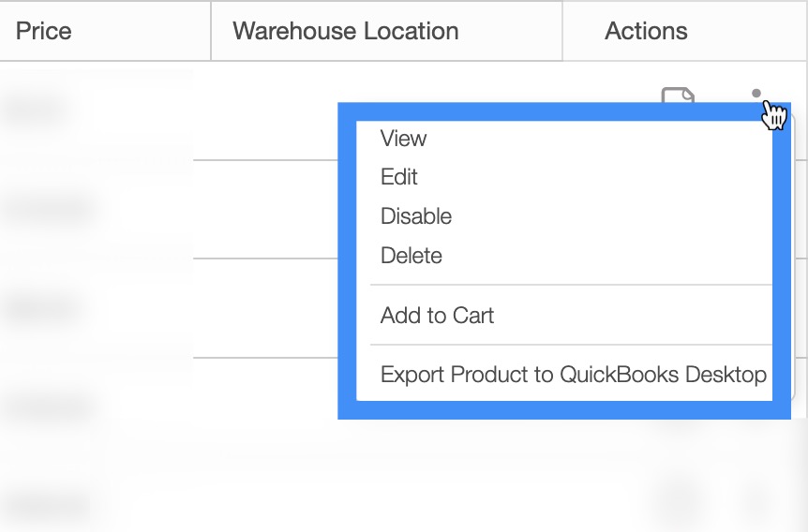Click the Actions column header

coord(647,31)
